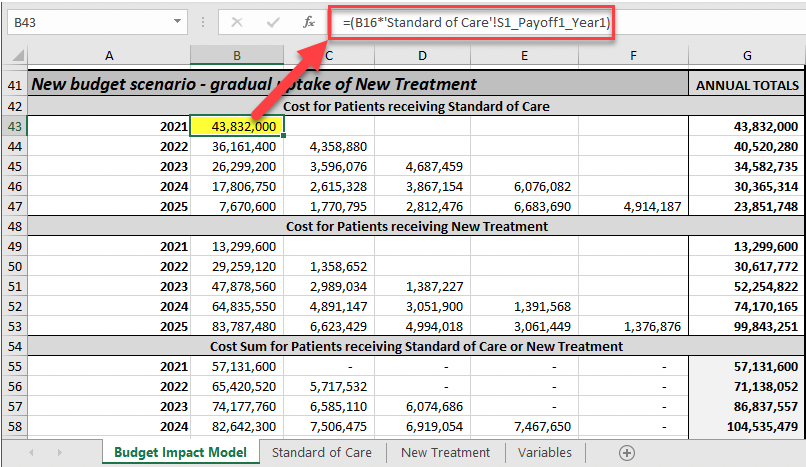Select annual total 71,138,052
The width and height of the screenshot is (806, 467).
click(747, 386)
